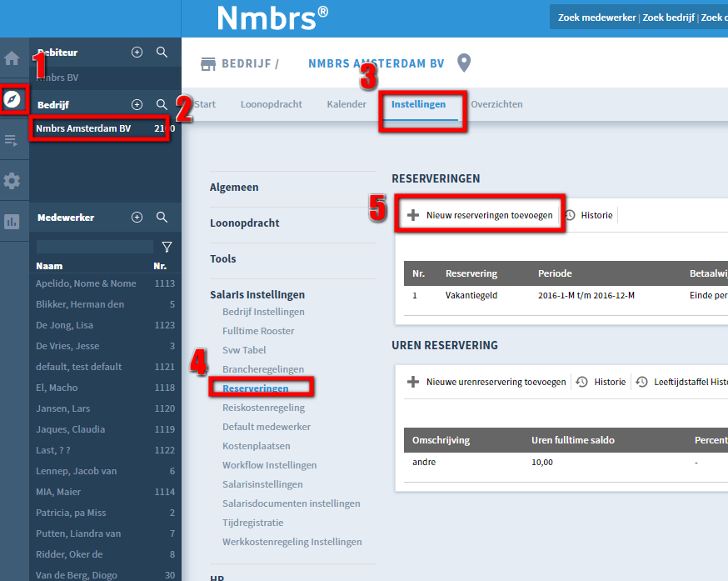Open Default medewerker link
Image resolution: width=728 pixels, height=581 pixels.
[x=267, y=427]
